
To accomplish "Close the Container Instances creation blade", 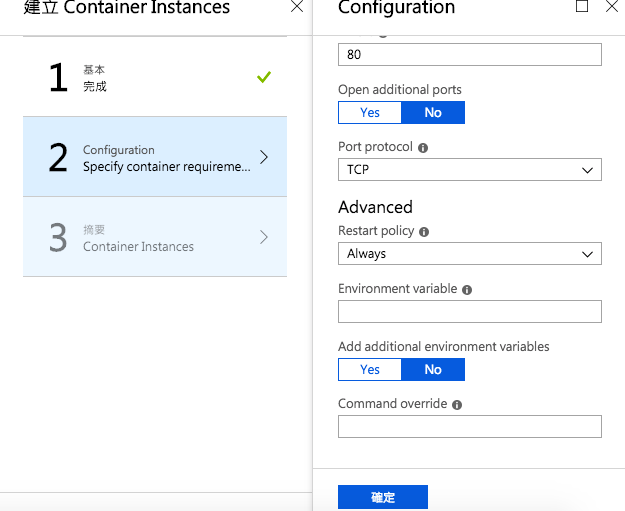I will point(297,7).
